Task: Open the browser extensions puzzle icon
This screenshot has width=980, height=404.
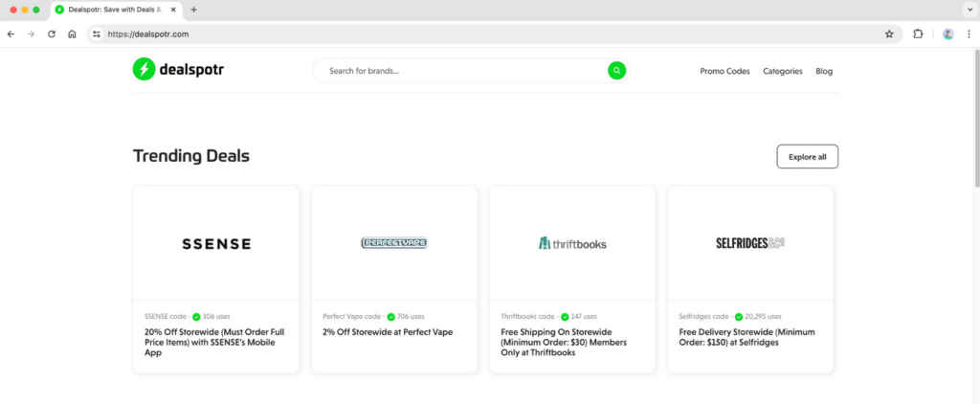Action: coord(918,34)
